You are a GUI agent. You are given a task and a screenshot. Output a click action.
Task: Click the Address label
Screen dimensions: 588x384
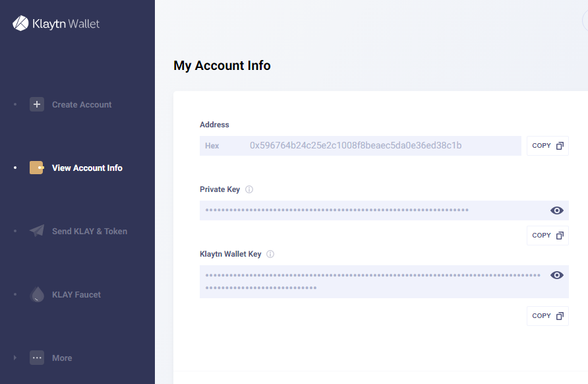coord(214,125)
